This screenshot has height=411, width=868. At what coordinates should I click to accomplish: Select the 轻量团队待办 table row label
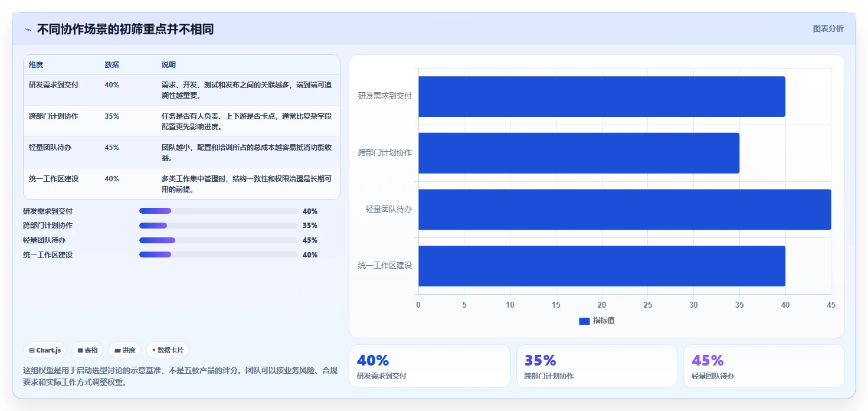pyautogui.click(x=50, y=148)
